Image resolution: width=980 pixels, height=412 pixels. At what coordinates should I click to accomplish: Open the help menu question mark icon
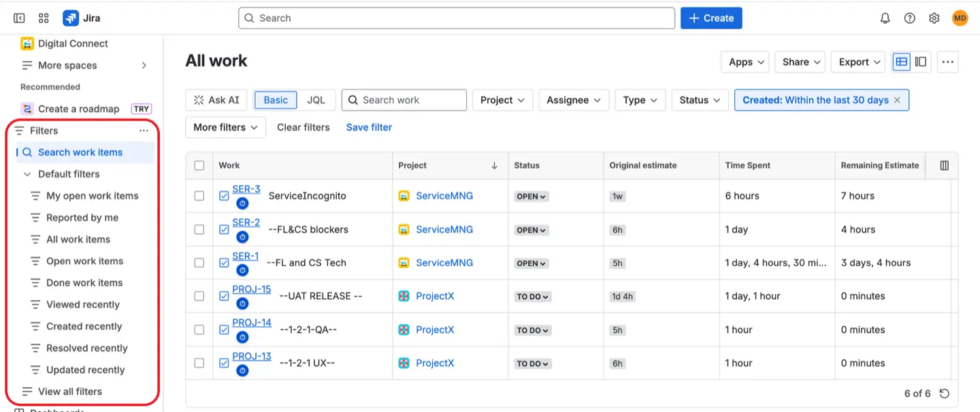pyautogui.click(x=910, y=18)
